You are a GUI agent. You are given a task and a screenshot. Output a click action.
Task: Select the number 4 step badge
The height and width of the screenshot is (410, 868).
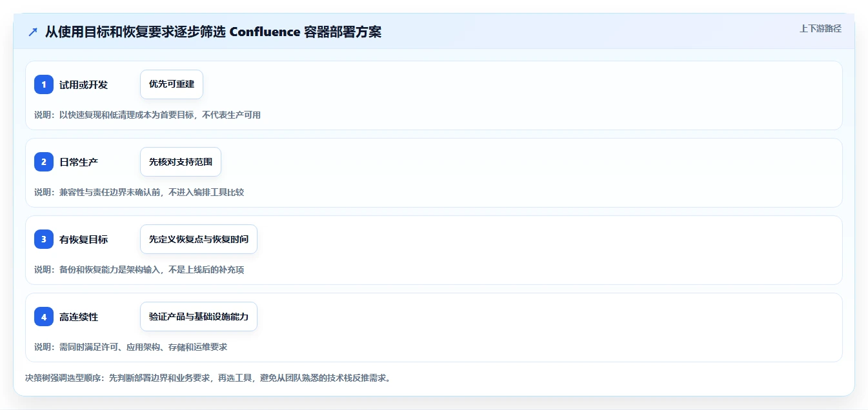click(x=44, y=317)
